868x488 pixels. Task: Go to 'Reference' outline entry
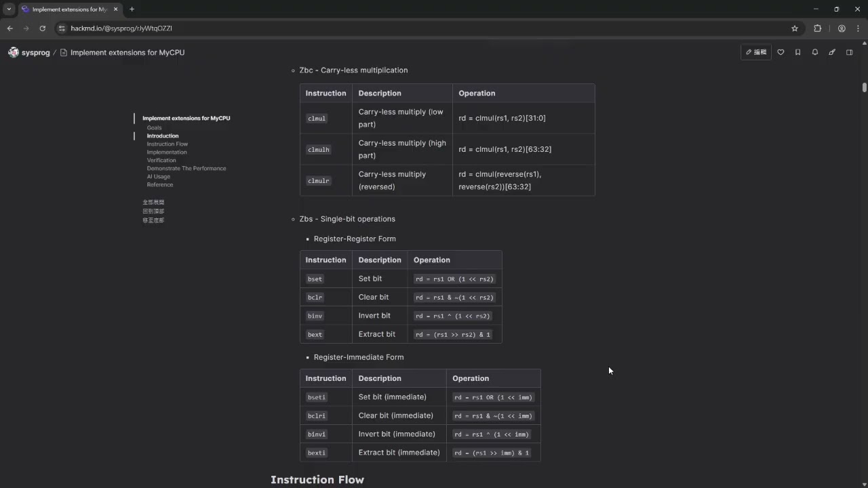(160, 184)
